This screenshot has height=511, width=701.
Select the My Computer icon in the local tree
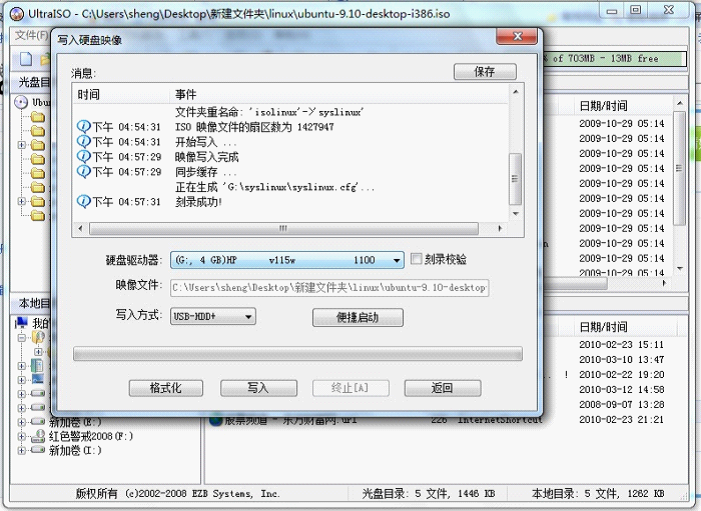coord(21,322)
